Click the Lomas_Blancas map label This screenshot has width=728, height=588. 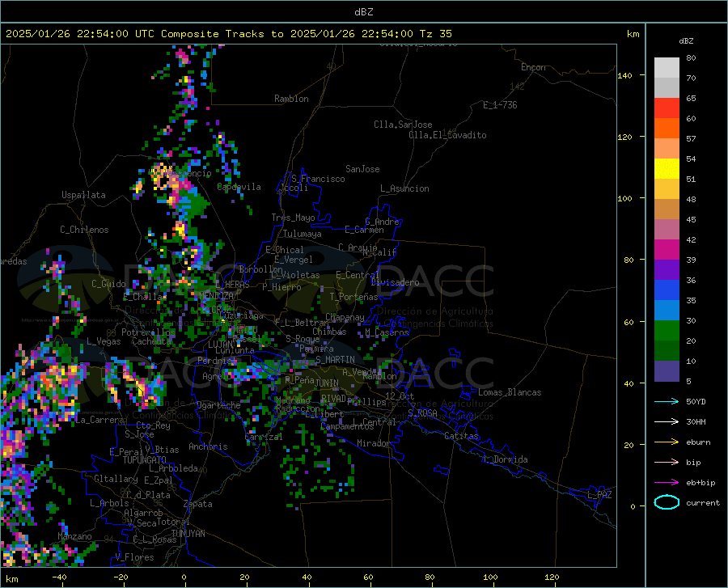pos(510,392)
